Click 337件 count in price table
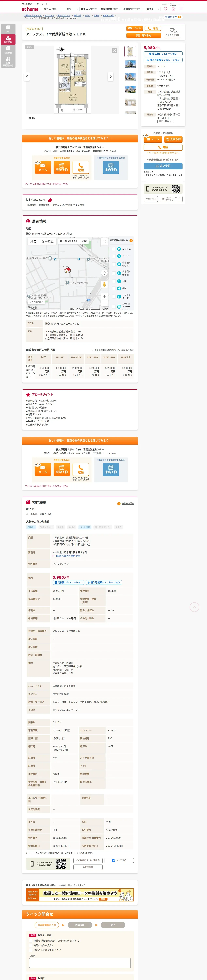Screen dimensions: 207x980 click(44, 375)
